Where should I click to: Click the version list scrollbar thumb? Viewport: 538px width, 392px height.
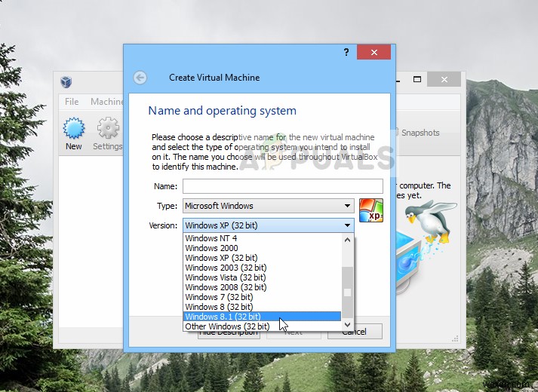pos(347,292)
